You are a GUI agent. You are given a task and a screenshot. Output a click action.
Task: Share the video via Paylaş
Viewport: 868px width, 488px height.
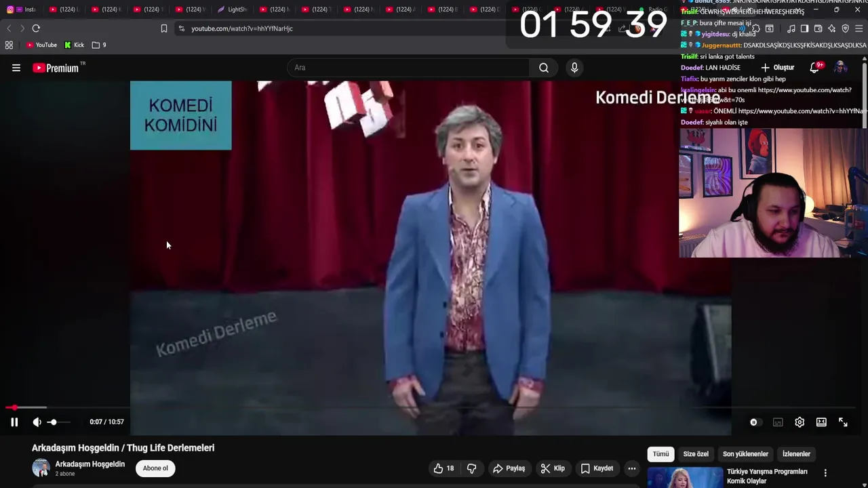[509, 468]
